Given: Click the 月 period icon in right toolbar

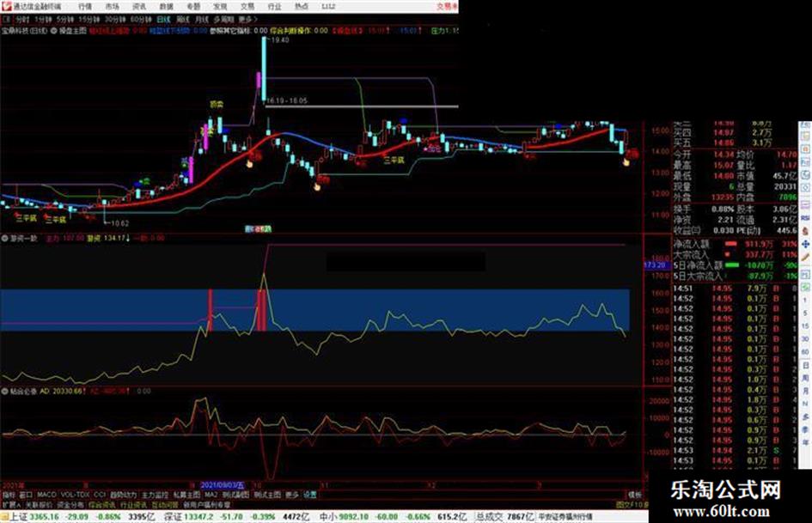Looking at the screenshot, I should [x=805, y=391].
